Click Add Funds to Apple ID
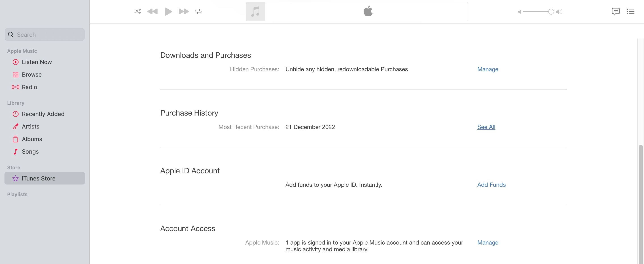The image size is (644, 264). click(491, 185)
